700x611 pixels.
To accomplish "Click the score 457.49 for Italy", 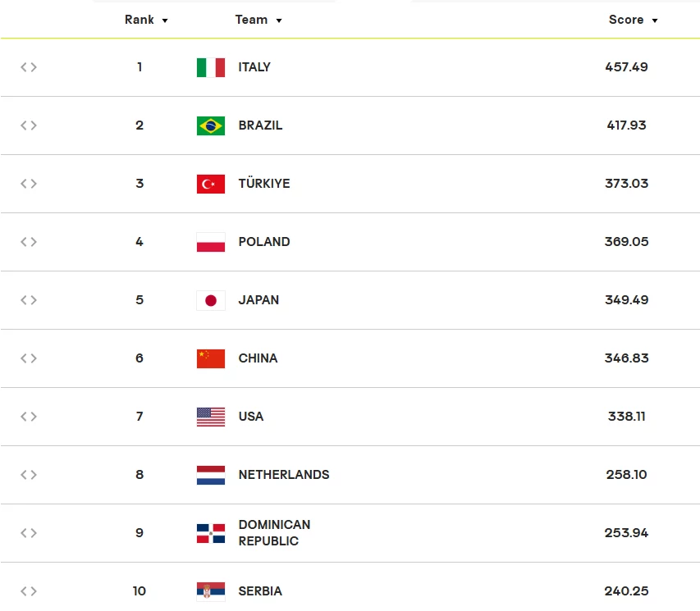I will pos(626,67).
